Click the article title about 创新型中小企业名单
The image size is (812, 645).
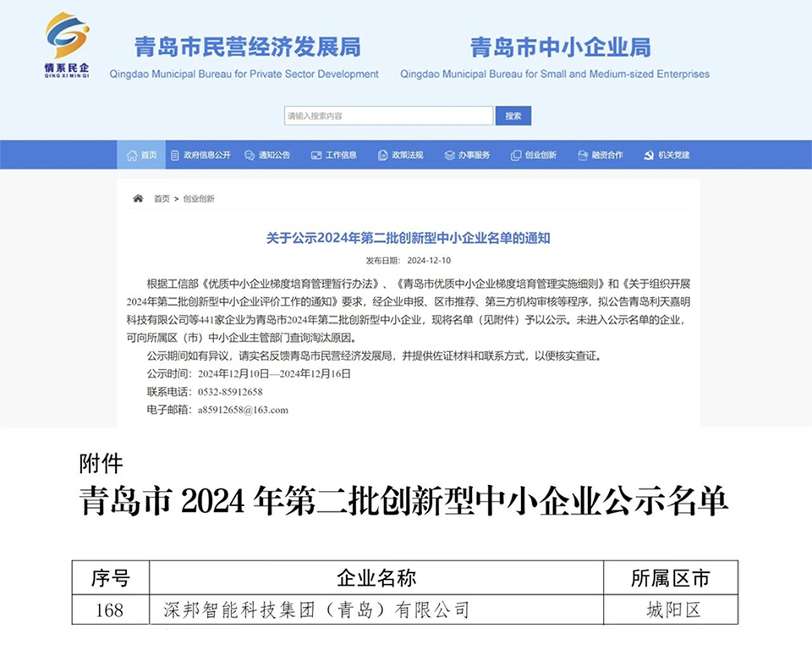point(408,238)
